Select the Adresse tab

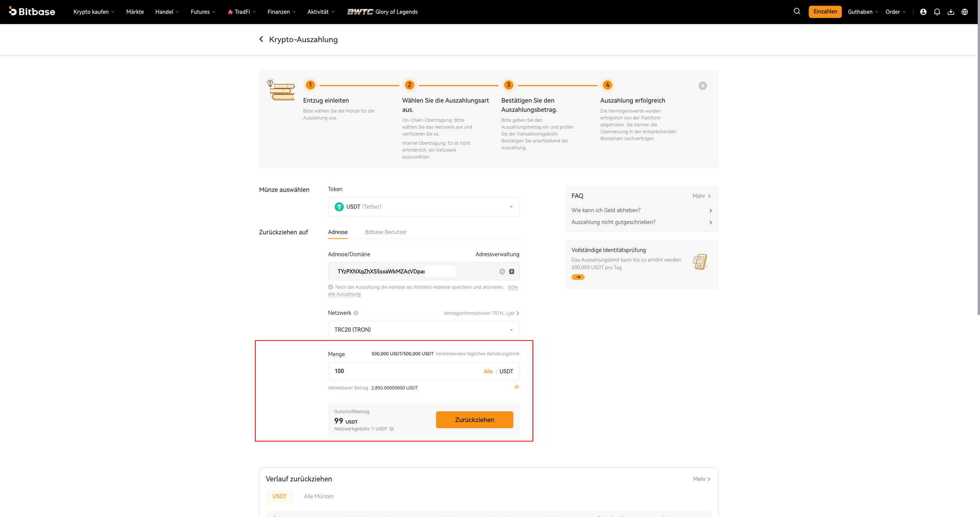click(x=338, y=232)
